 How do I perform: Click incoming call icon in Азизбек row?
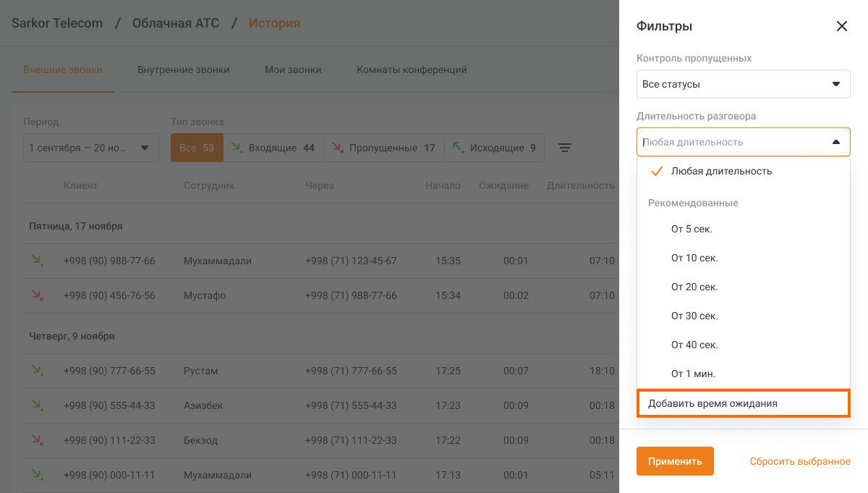(x=36, y=405)
